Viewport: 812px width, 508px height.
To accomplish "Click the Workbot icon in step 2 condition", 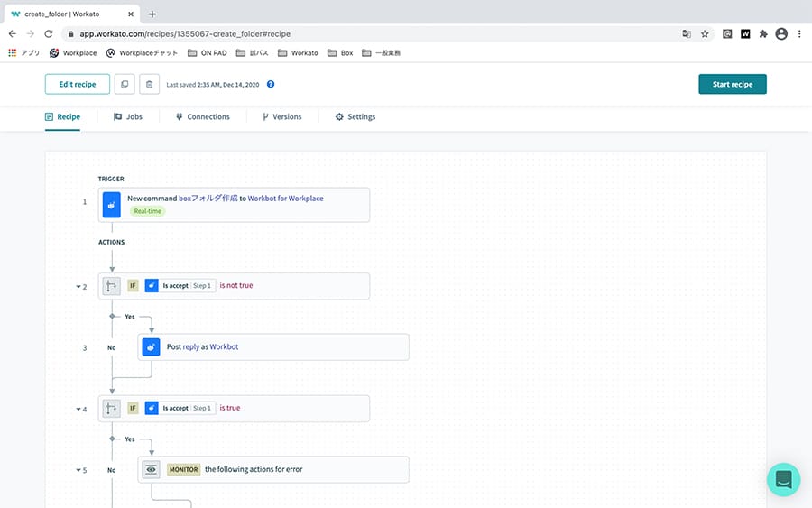I will click(x=152, y=286).
